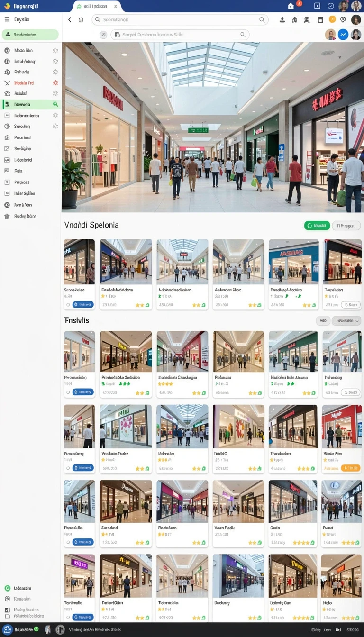Click the square icon in the title bar
This screenshot has width=364, height=637.
[x=317, y=6]
